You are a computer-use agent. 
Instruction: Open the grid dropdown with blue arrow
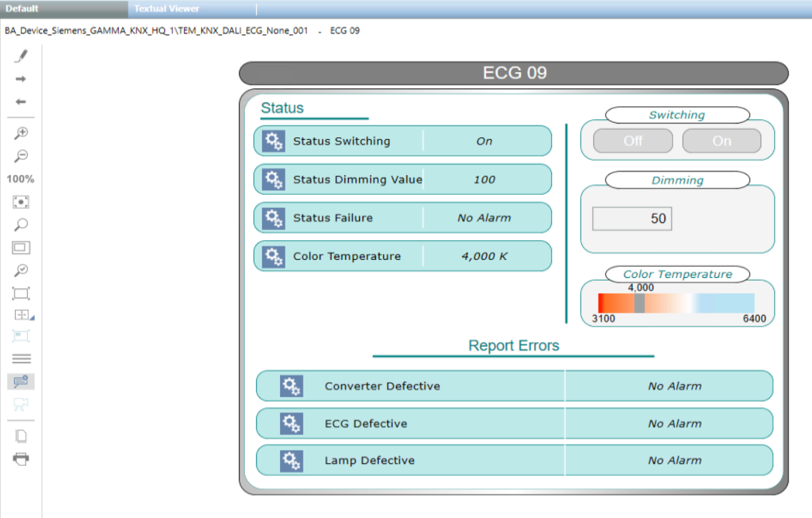click(23, 315)
